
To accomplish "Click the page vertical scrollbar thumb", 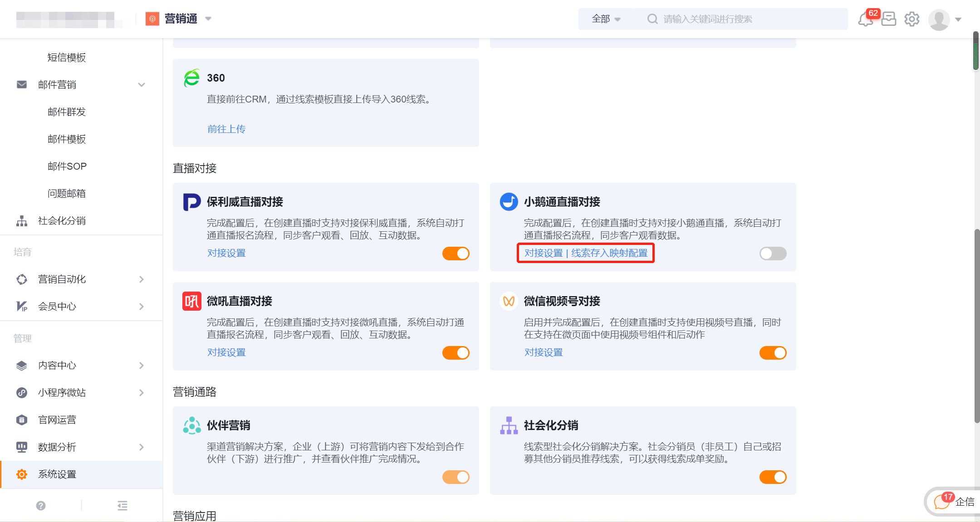I will pos(976,327).
